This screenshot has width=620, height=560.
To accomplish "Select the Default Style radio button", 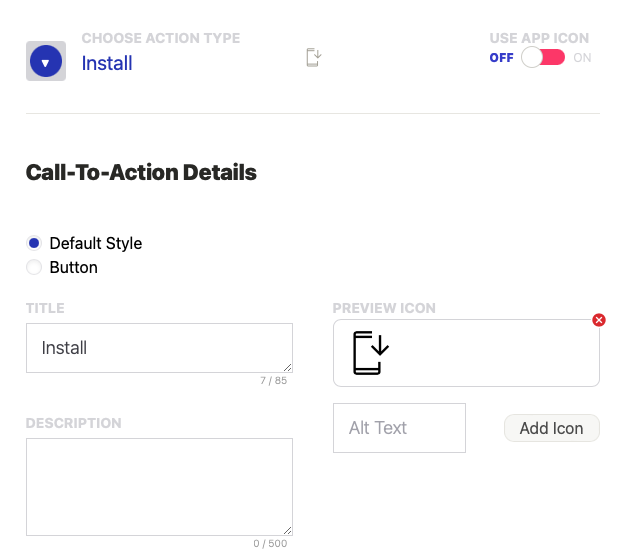I will pos(34,243).
